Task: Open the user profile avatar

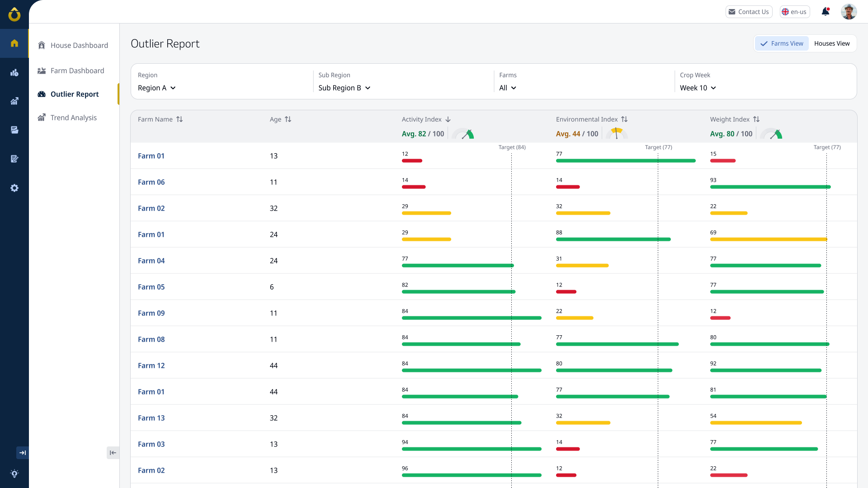Action: pyautogui.click(x=849, y=12)
